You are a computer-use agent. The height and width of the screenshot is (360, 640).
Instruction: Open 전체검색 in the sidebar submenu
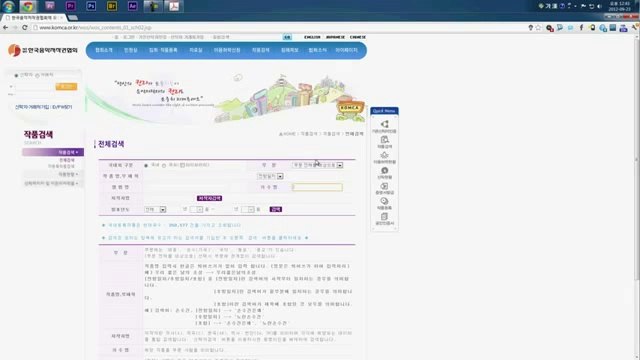67,160
